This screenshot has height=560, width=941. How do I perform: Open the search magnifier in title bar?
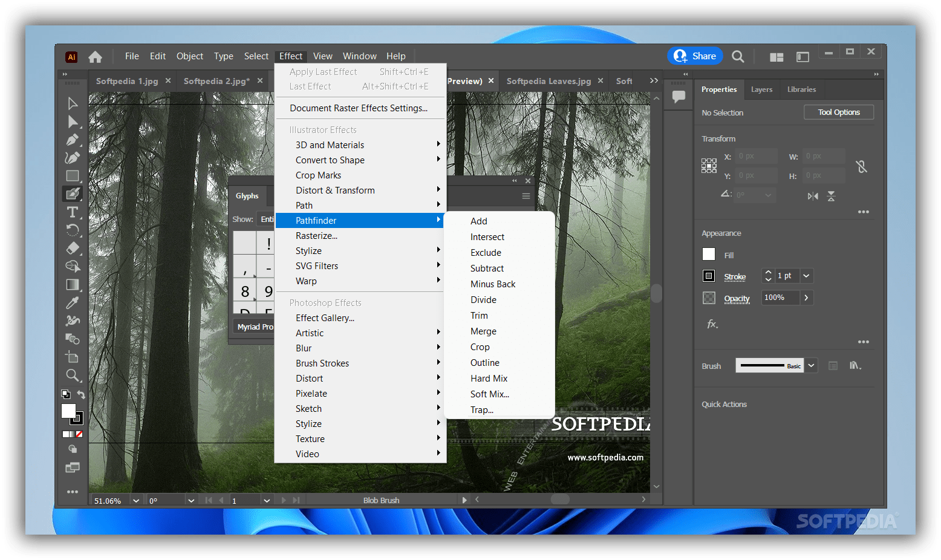(738, 56)
